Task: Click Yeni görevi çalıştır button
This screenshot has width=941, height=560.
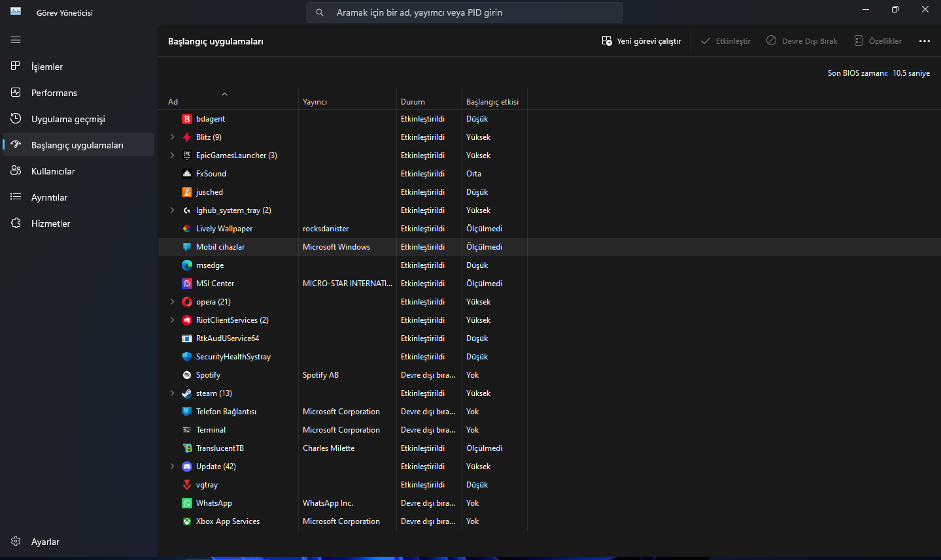Action: (642, 41)
